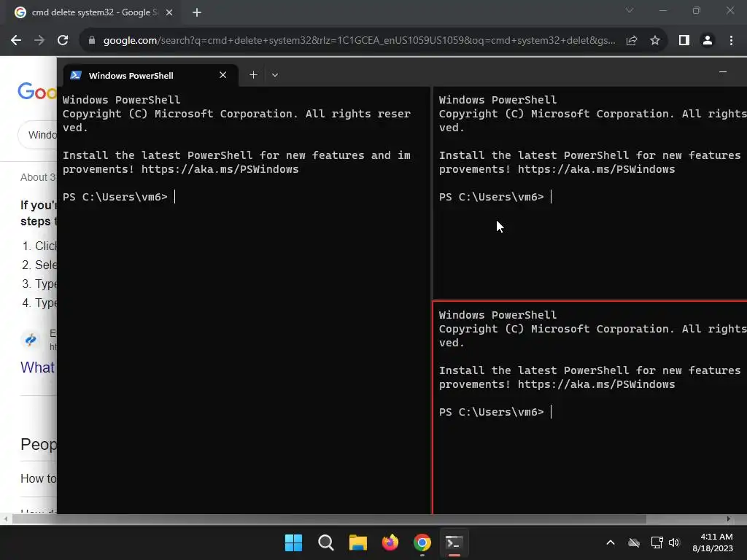The image size is (747, 560).
Task: Launch Firefox from the taskbar
Action: point(390,542)
